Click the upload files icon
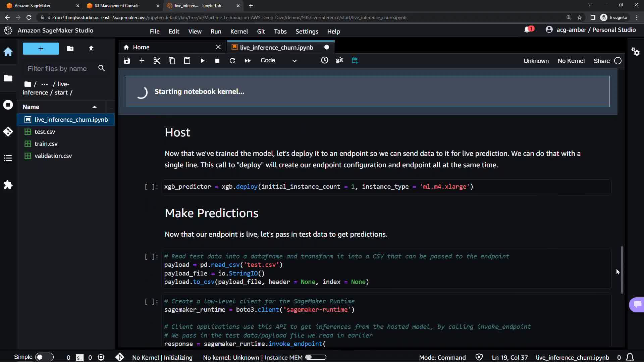The image size is (644, 362). tap(91, 49)
